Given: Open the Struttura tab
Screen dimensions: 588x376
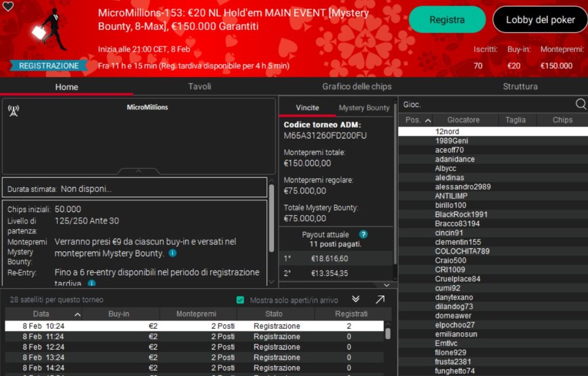Looking at the screenshot, I should click(520, 86).
